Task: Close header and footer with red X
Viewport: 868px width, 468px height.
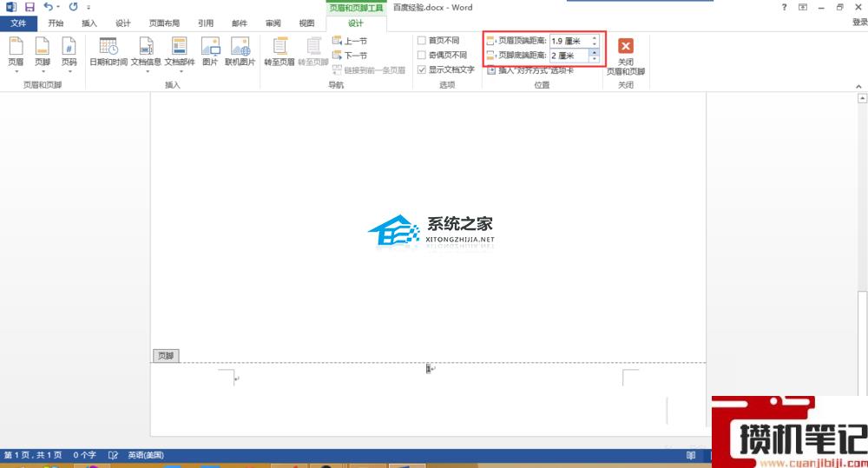Action: (x=626, y=56)
